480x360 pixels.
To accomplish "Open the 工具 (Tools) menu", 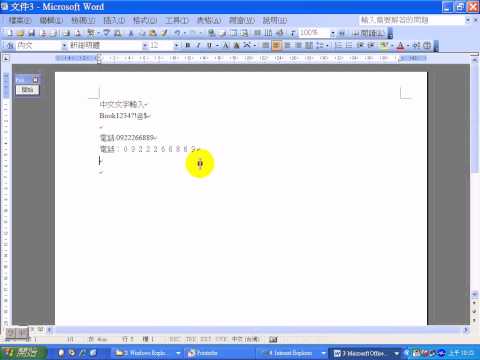I will point(177,21).
